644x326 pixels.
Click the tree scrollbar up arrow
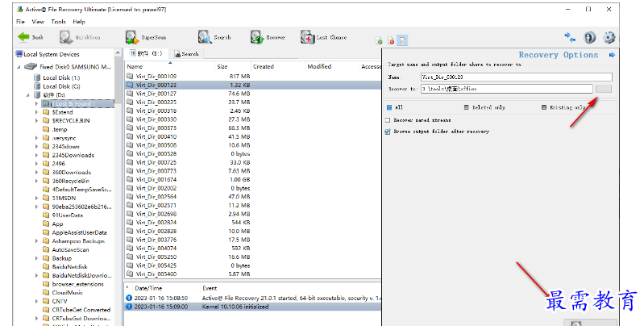pyautogui.click(x=118, y=53)
